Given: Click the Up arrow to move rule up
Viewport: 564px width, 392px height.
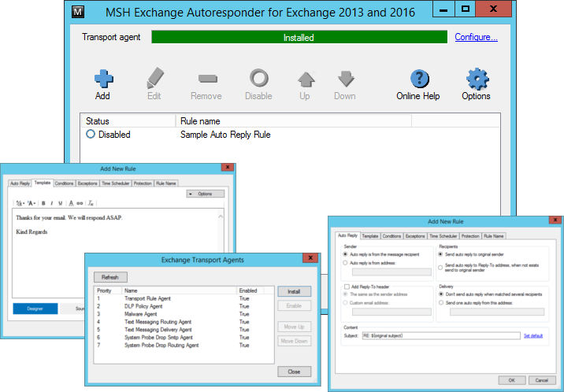Looking at the screenshot, I should pos(306,79).
